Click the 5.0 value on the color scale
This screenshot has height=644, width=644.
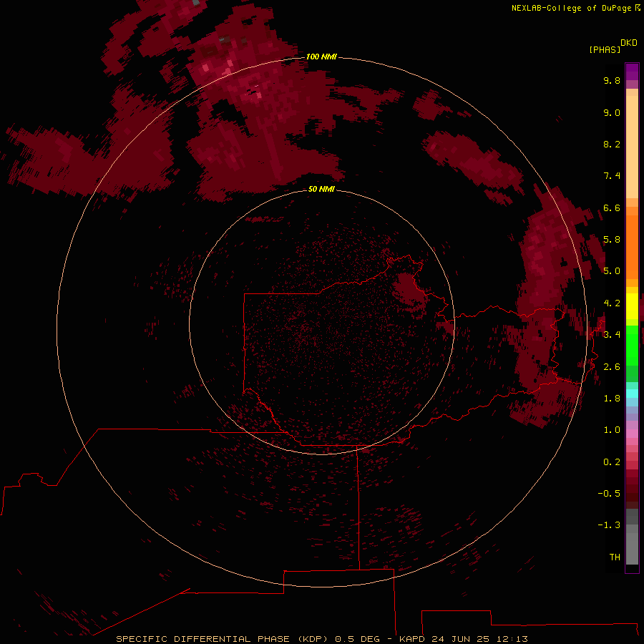click(x=612, y=271)
